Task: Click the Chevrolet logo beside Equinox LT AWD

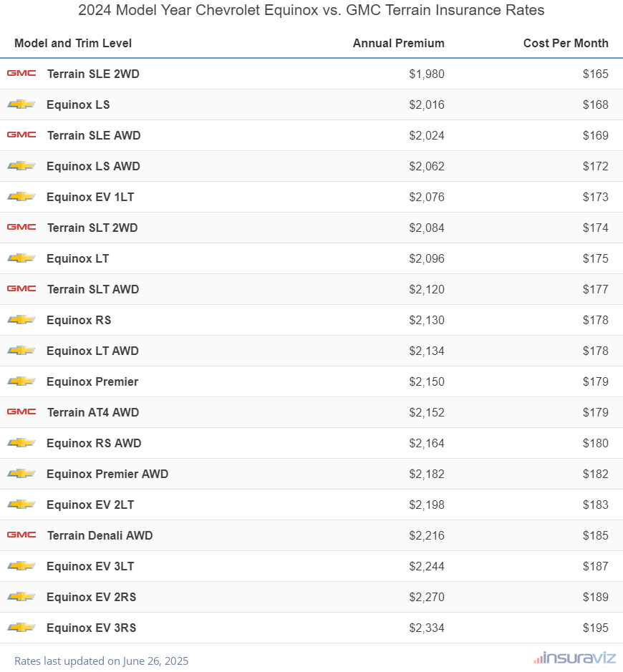Action: (21, 351)
